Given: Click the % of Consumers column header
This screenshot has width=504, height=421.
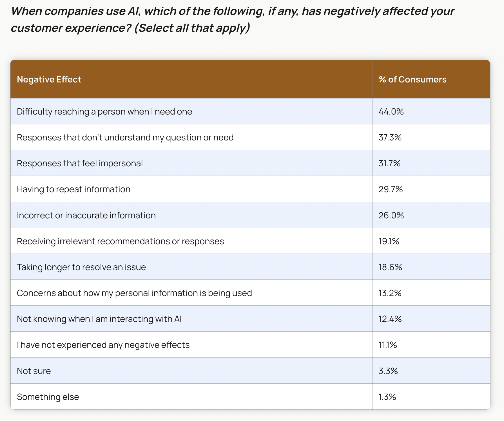Looking at the screenshot, I should pyautogui.click(x=431, y=79).
